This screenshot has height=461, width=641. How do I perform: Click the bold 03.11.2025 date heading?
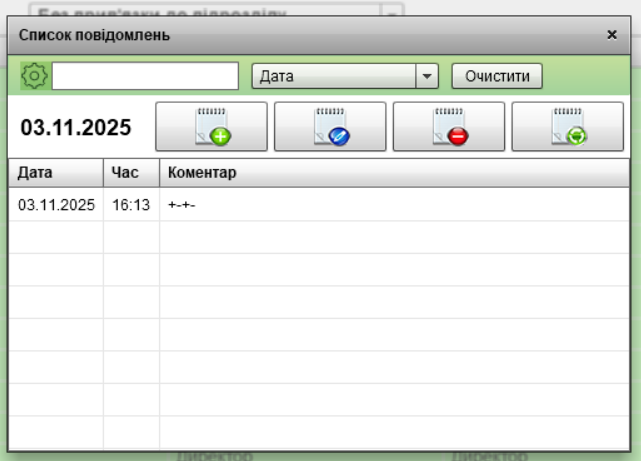click(76, 128)
